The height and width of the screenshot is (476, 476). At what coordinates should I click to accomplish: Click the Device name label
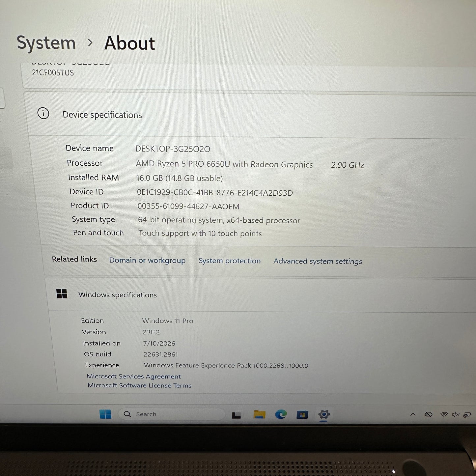point(90,148)
